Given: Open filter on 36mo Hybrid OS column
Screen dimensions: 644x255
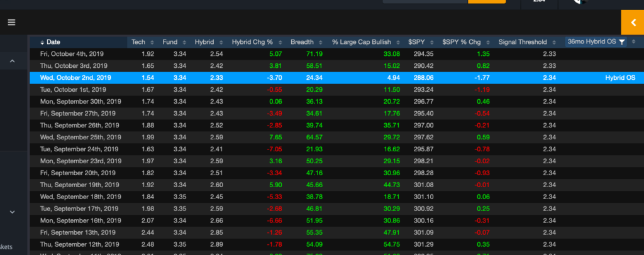Looking at the screenshot, I should [622, 42].
